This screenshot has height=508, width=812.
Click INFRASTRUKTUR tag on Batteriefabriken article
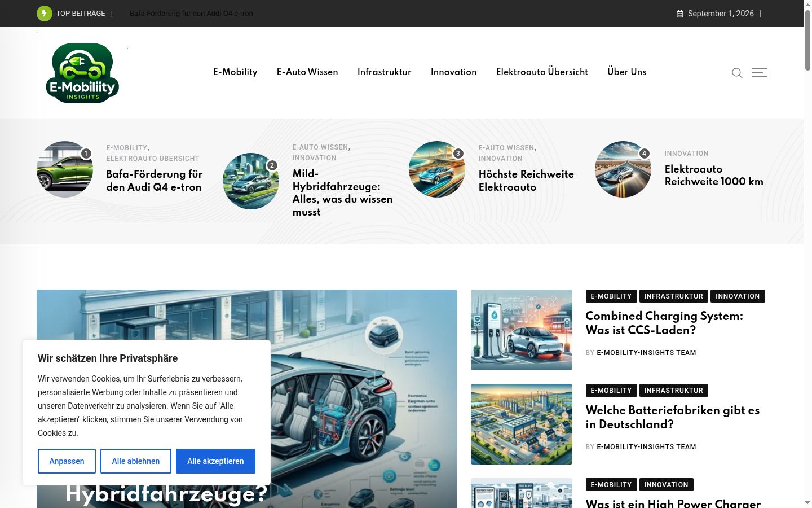674,391
